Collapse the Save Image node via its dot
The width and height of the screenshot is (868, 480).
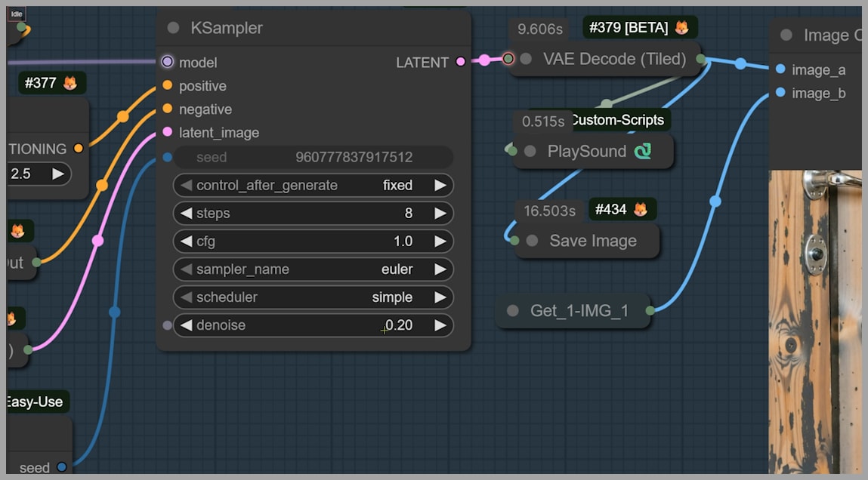click(532, 241)
